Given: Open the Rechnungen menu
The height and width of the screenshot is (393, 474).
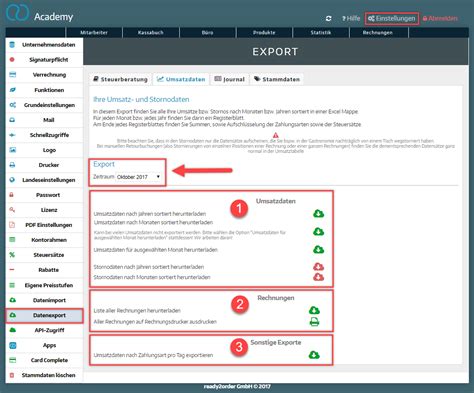Looking at the screenshot, I should 378,33.
